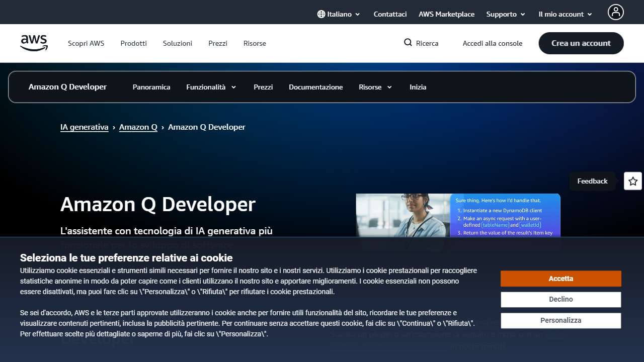Click the account profile icon
The image size is (644, 362).
615,12
